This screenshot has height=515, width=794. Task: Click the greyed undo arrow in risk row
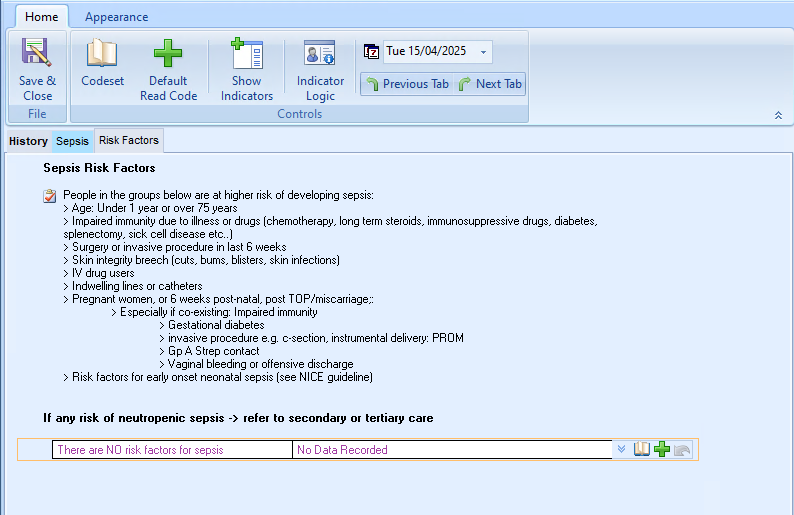682,450
